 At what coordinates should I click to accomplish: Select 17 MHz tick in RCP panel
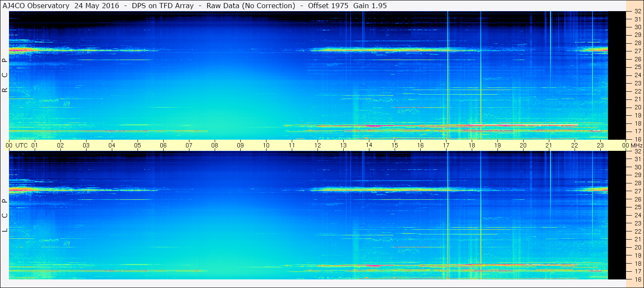click(x=638, y=131)
